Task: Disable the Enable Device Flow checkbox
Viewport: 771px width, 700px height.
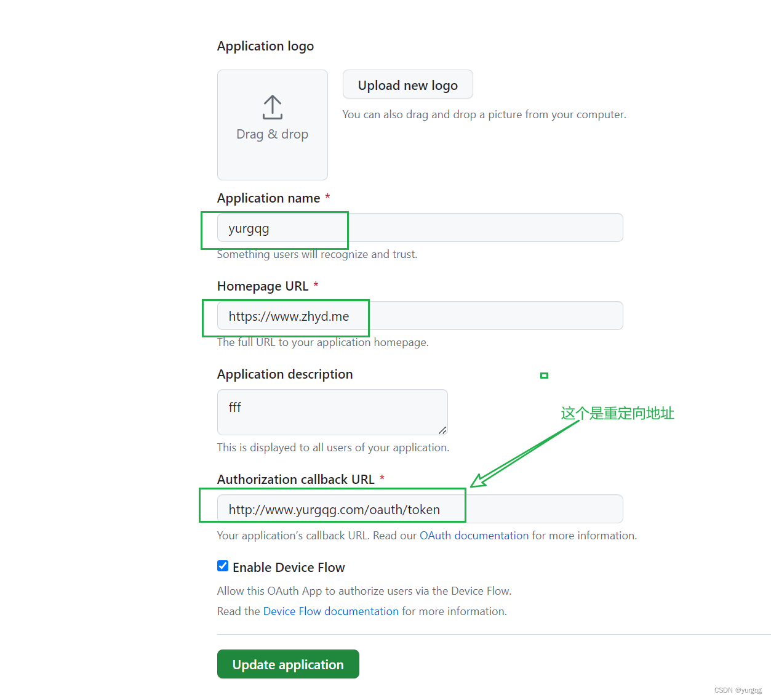Action: click(x=222, y=565)
